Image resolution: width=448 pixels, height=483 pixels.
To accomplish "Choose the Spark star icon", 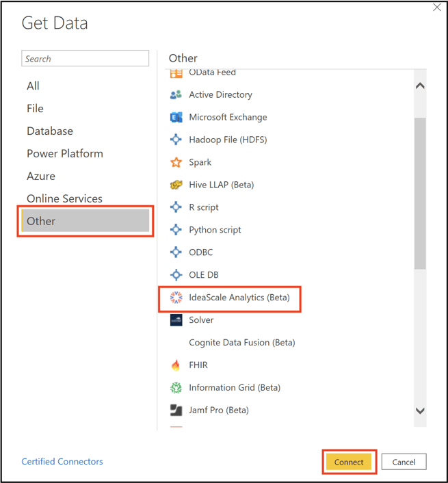I will point(176,162).
